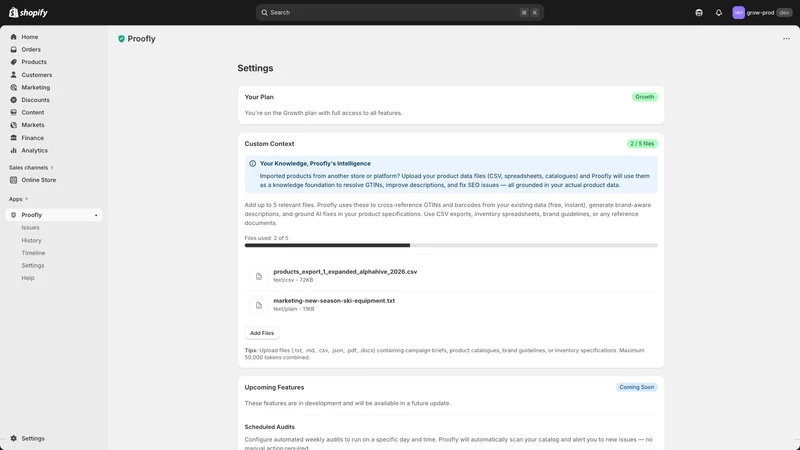
Task: Click the grow-prod account avatar
Action: [x=738, y=13]
